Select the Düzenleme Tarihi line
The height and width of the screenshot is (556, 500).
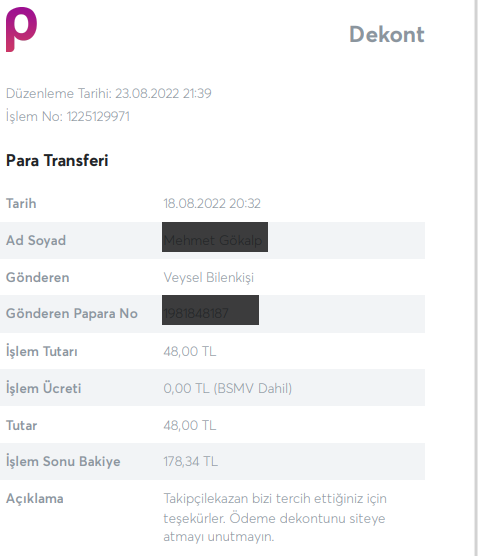coord(109,93)
